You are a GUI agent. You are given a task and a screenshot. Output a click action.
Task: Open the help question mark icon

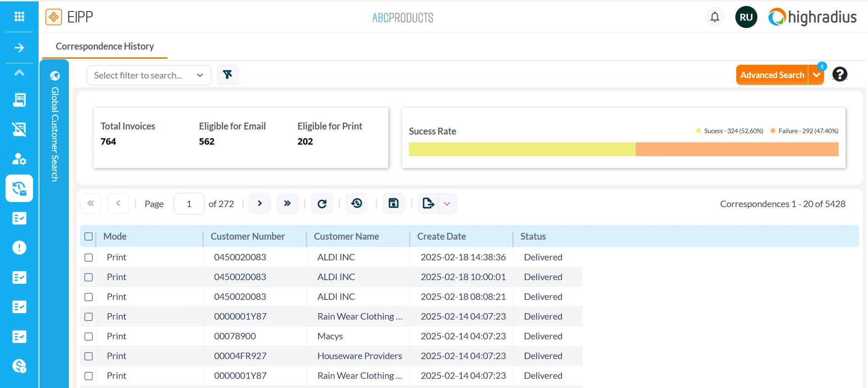[x=840, y=74]
